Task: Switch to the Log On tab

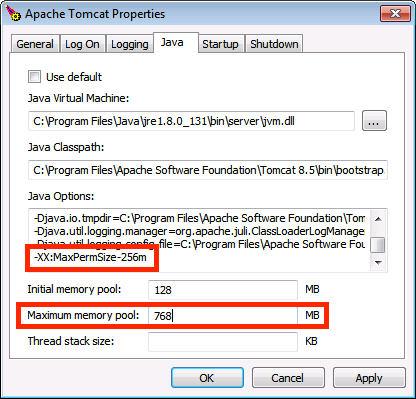Action: tap(82, 44)
